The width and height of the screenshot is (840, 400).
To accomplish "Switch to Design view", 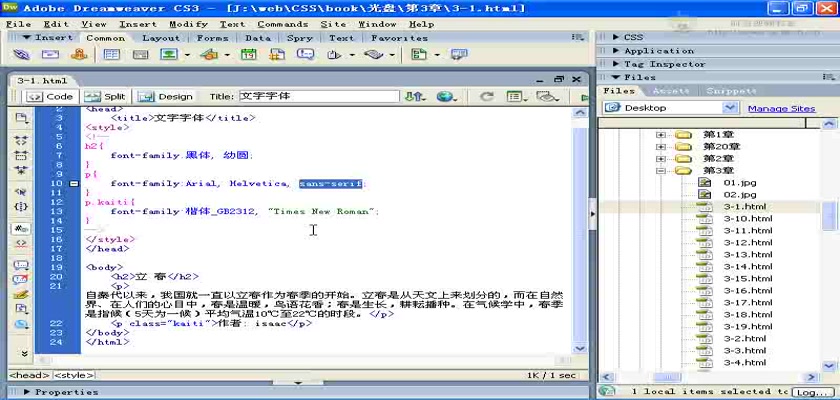I will click(x=166, y=96).
